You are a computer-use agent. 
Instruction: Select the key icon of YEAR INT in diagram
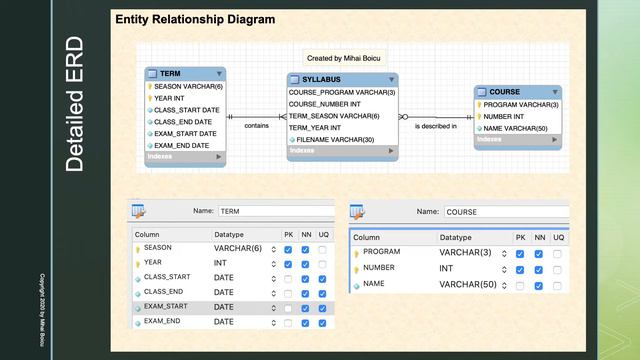pos(150,98)
